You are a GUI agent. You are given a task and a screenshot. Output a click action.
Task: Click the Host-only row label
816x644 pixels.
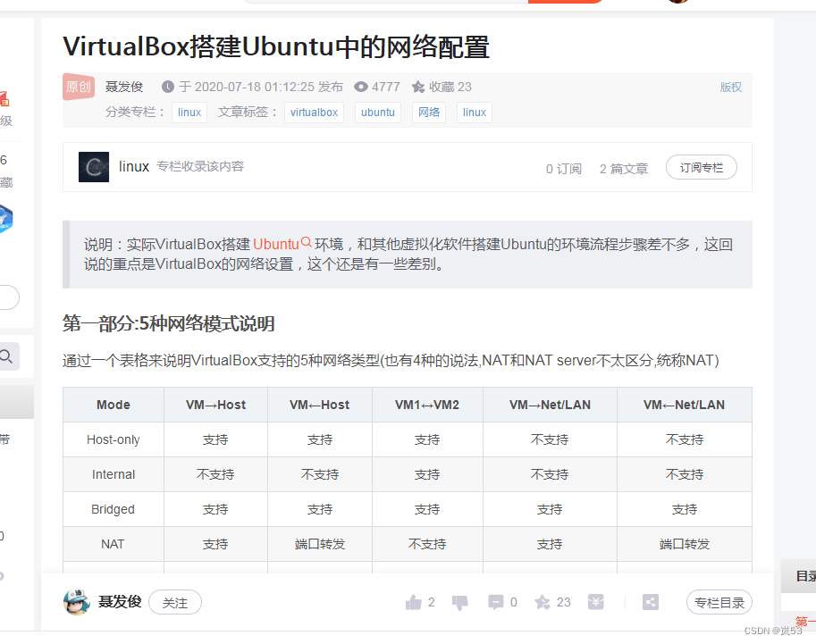[114, 439]
